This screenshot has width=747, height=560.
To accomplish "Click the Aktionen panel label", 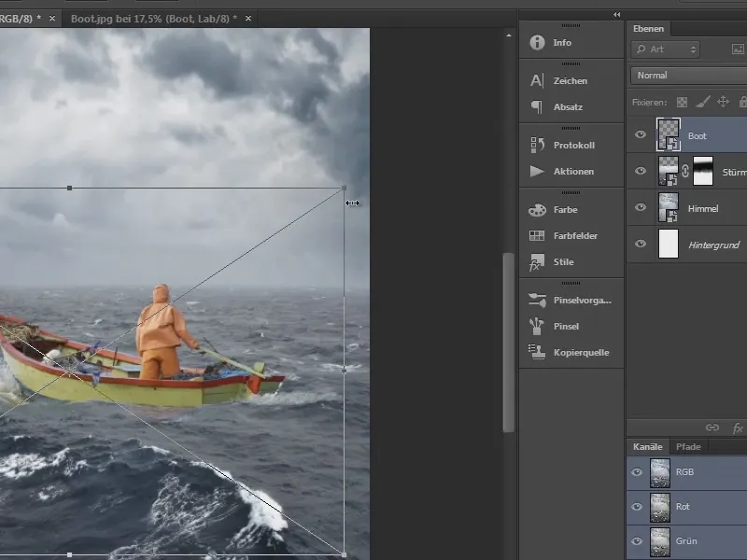I will (x=573, y=171).
